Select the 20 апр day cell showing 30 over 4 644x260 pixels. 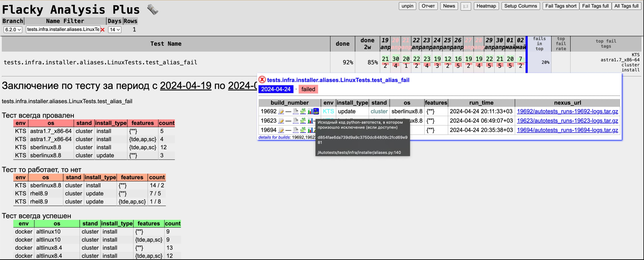click(x=395, y=62)
